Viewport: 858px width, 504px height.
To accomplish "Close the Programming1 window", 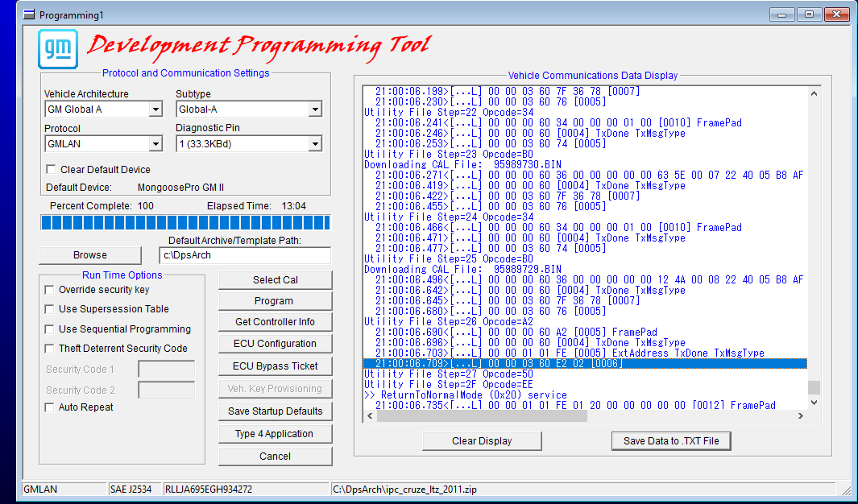I will coord(837,14).
